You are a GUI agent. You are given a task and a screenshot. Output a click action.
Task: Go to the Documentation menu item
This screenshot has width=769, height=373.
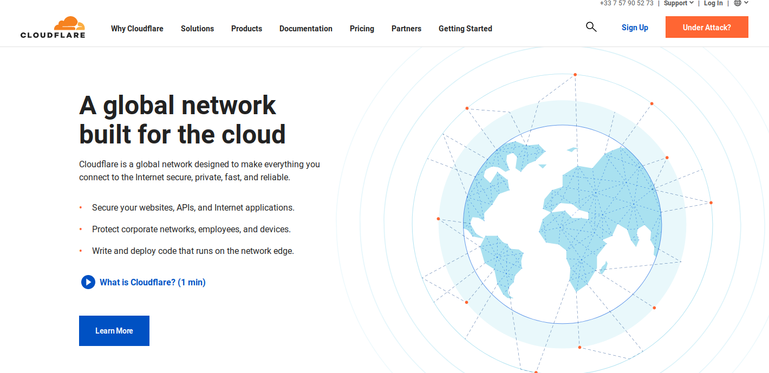pyautogui.click(x=306, y=28)
